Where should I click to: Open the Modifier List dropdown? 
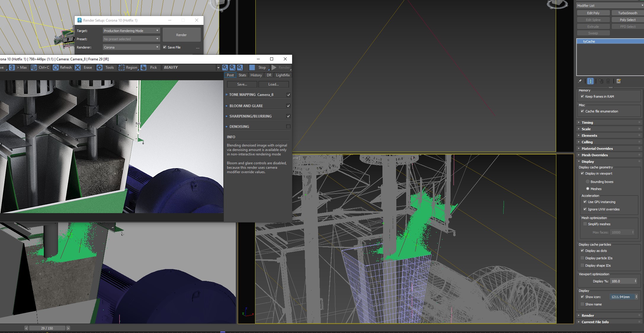610,6
